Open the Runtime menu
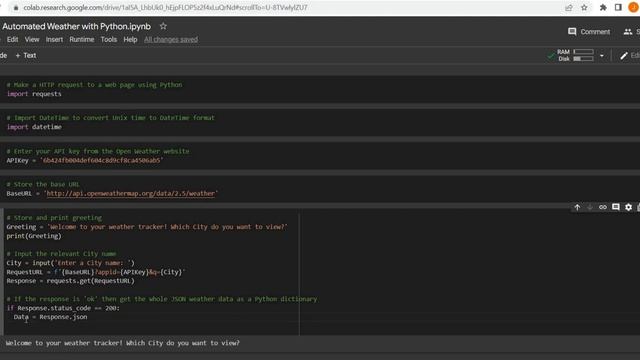 pyautogui.click(x=82, y=40)
